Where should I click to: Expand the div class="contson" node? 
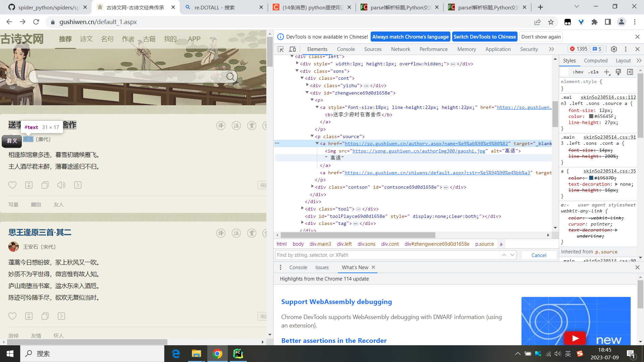312,187
